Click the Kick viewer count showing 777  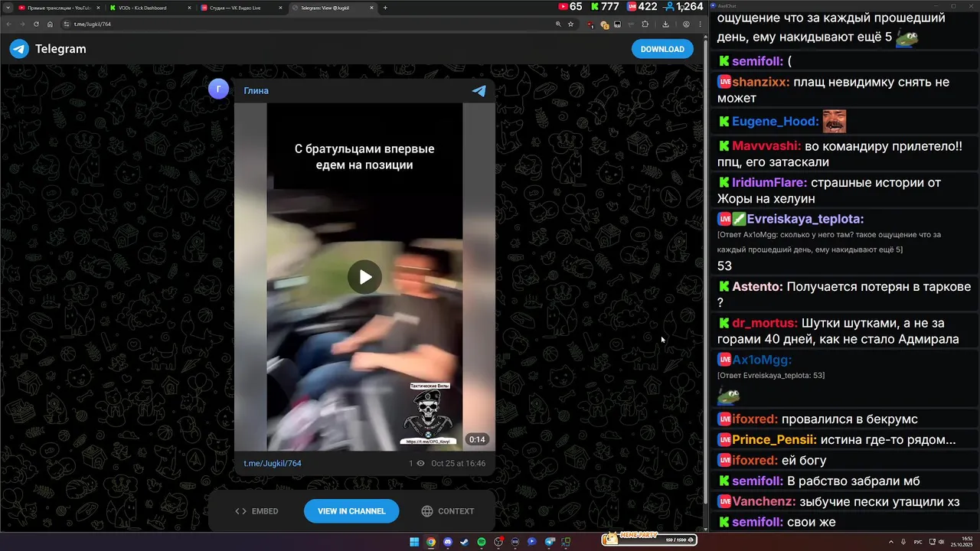pyautogui.click(x=605, y=6)
